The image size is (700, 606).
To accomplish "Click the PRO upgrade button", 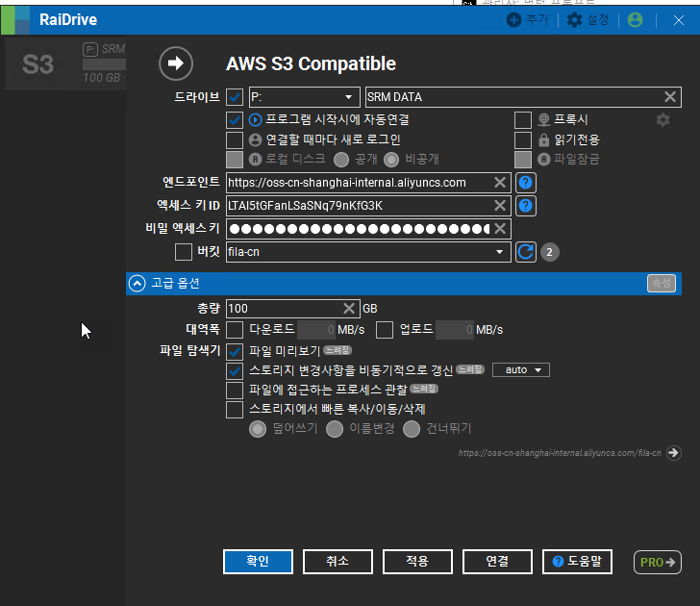I will click(658, 562).
